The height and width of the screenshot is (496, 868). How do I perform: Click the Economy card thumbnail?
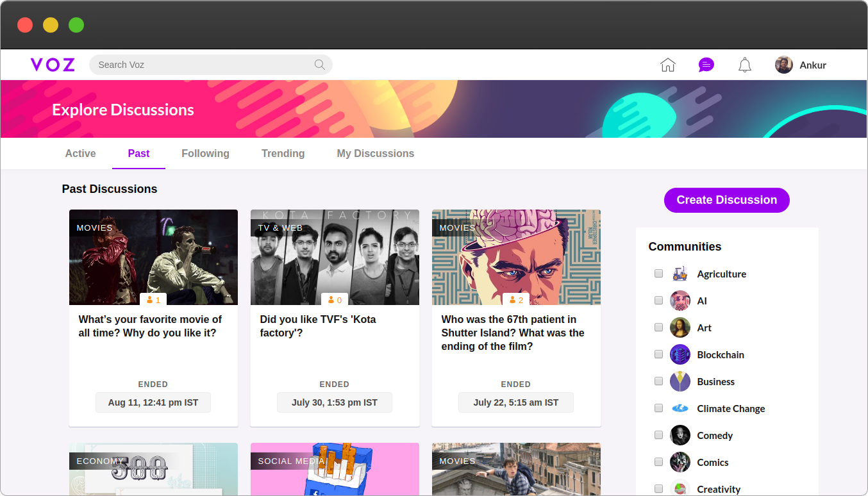point(153,469)
